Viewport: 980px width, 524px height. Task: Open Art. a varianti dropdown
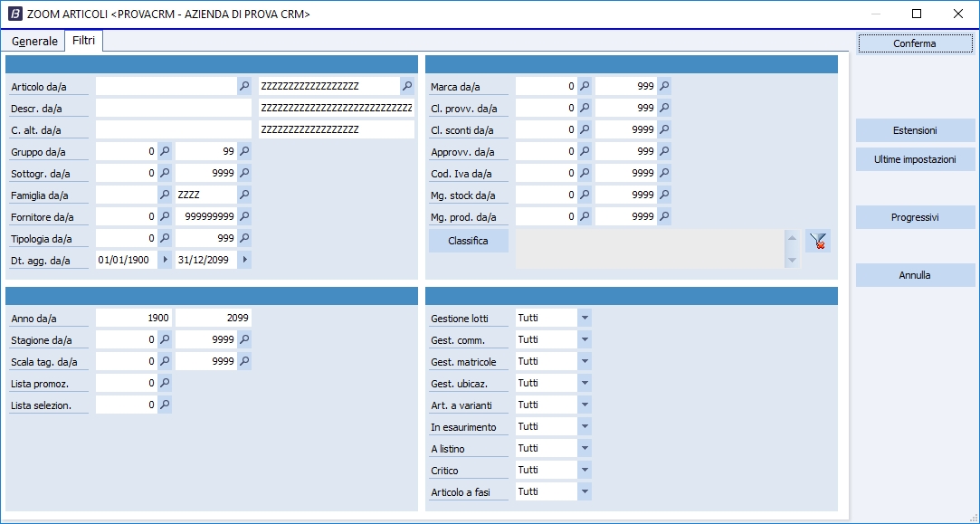coord(585,405)
